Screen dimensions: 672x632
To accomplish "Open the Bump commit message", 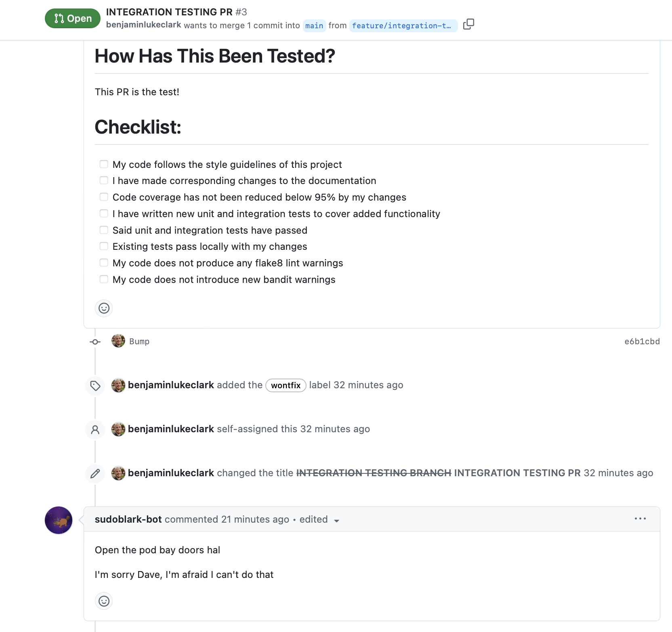I will [139, 341].
